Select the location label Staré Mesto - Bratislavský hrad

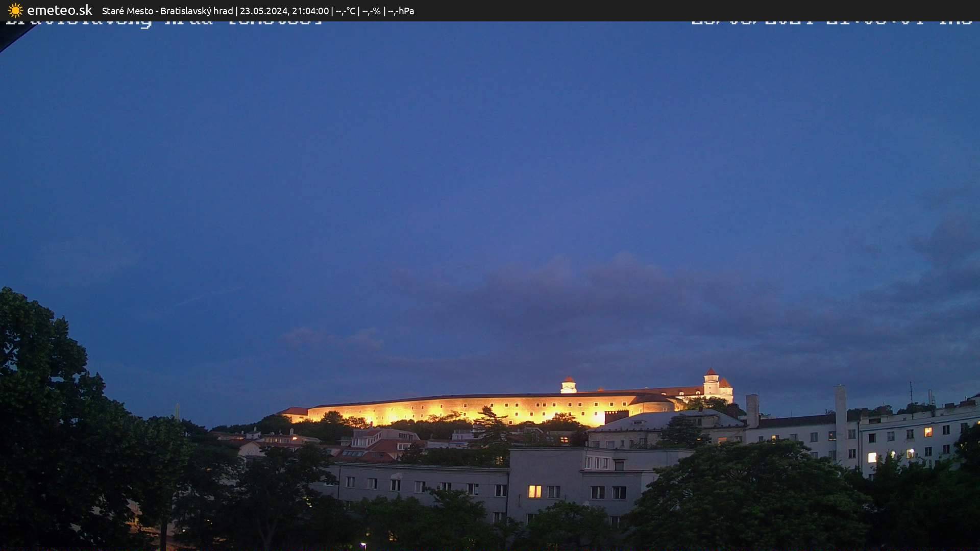click(x=168, y=10)
